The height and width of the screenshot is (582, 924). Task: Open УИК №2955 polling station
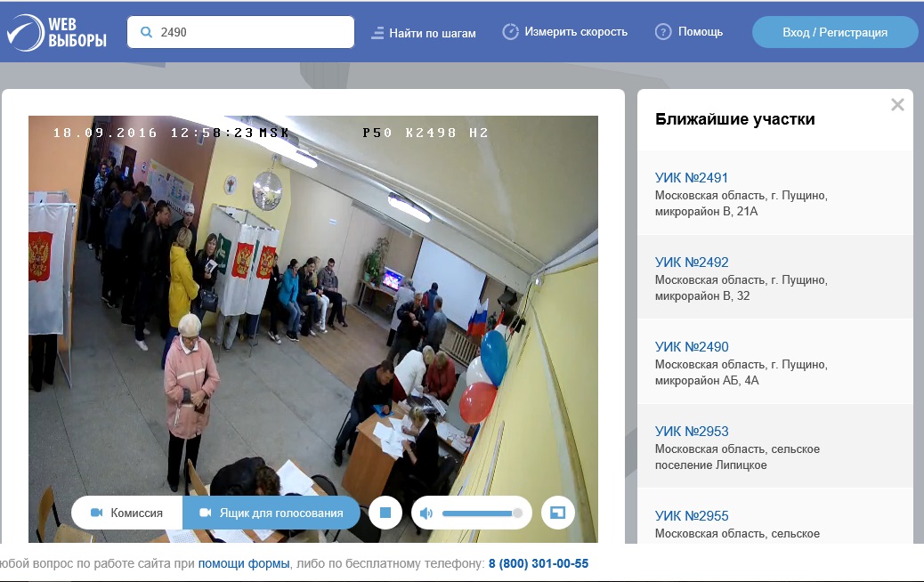[692, 516]
